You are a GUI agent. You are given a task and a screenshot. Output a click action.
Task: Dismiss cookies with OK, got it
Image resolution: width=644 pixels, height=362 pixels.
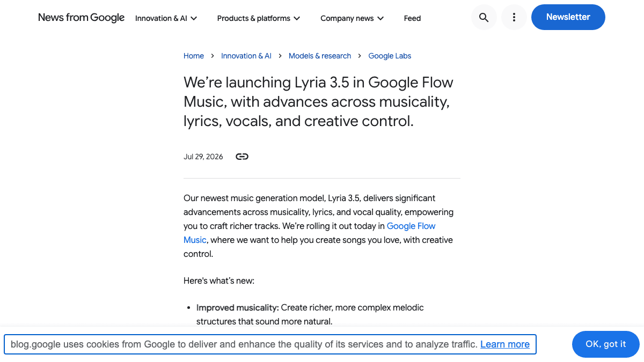606,344
